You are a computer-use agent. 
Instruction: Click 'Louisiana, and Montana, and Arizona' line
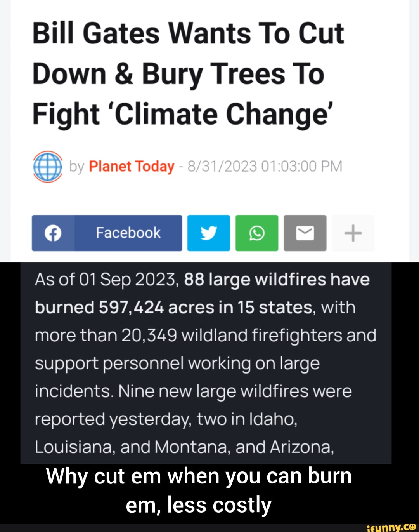184,447
